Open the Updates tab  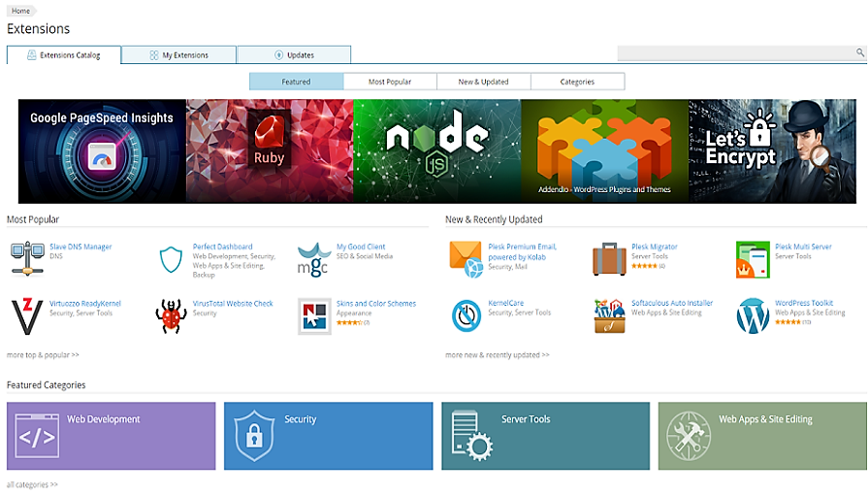[294, 55]
